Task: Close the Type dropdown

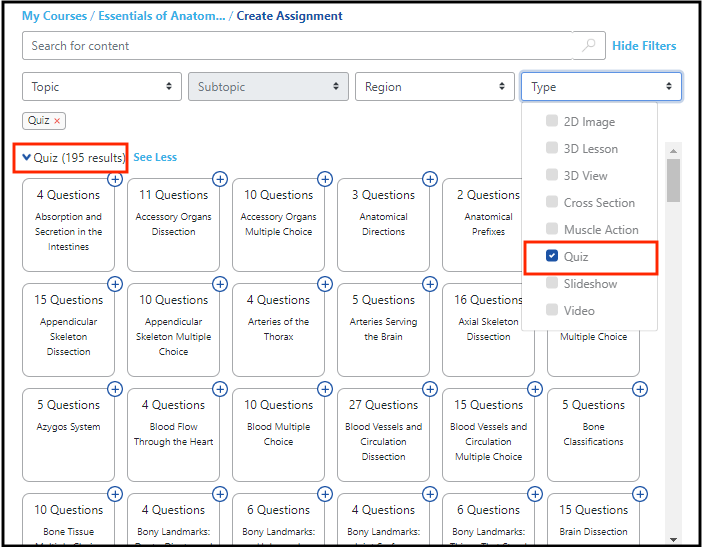Action: pyautogui.click(x=601, y=86)
